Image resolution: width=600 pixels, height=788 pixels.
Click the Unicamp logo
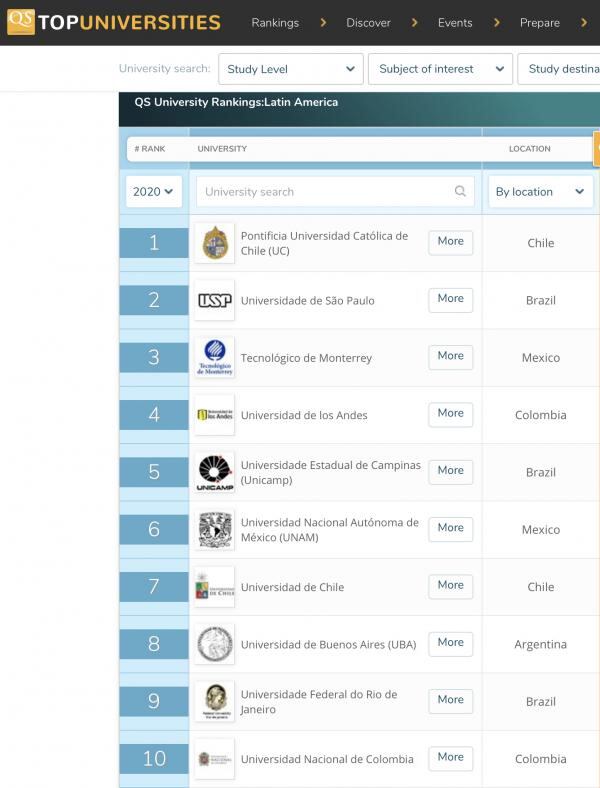[x=215, y=472]
